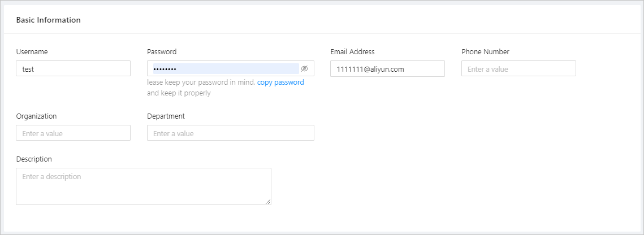This screenshot has width=644, height=235.
Task: Click the Email Address label
Action: tap(352, 52)
